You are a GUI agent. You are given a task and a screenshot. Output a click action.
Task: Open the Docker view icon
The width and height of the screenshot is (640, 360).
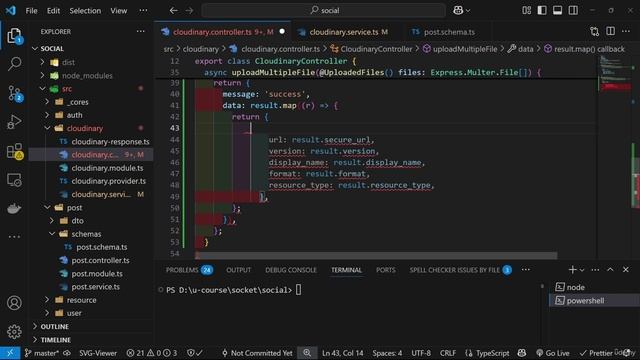[14, 208]
